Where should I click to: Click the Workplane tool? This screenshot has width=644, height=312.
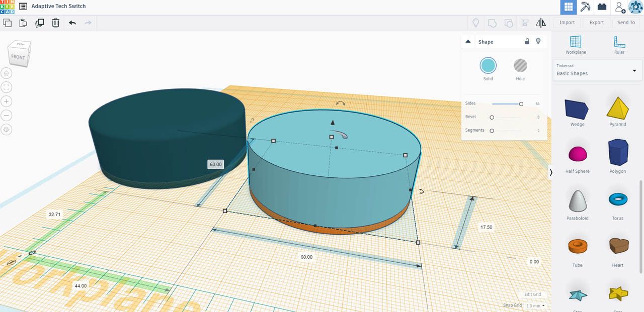576,44
